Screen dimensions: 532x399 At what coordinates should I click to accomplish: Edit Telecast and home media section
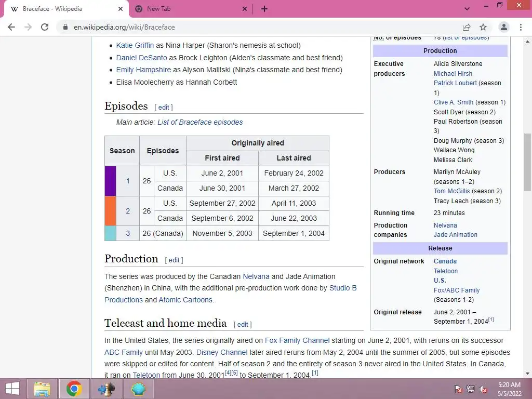coord(243,324)
